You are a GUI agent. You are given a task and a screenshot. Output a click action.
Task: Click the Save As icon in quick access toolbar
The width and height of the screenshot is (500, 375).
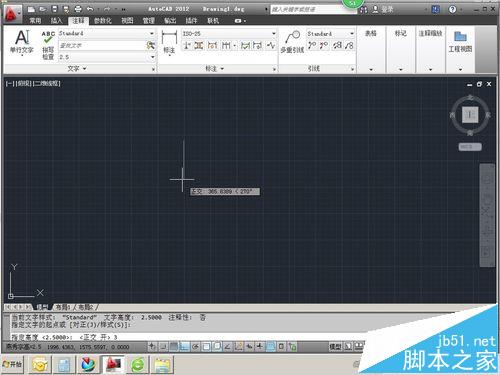(x=66, y=9)
